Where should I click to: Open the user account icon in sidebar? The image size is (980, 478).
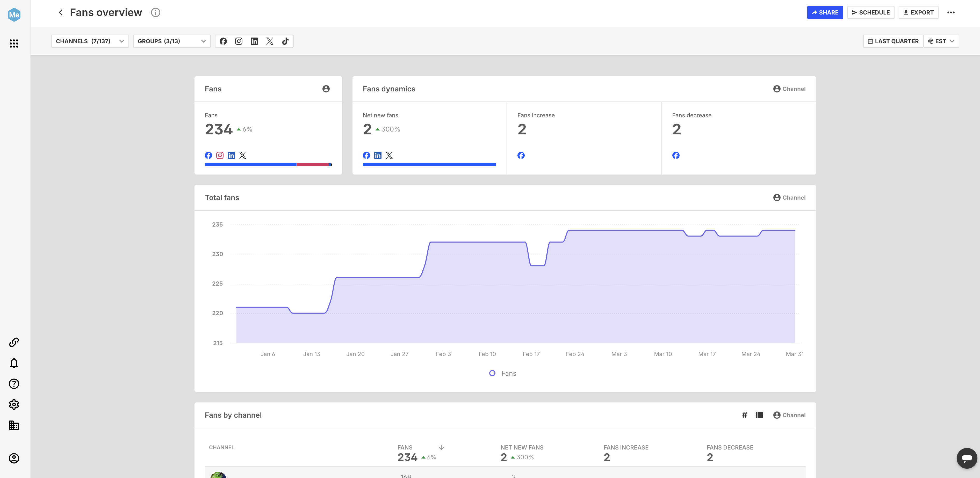click(14, 458)
